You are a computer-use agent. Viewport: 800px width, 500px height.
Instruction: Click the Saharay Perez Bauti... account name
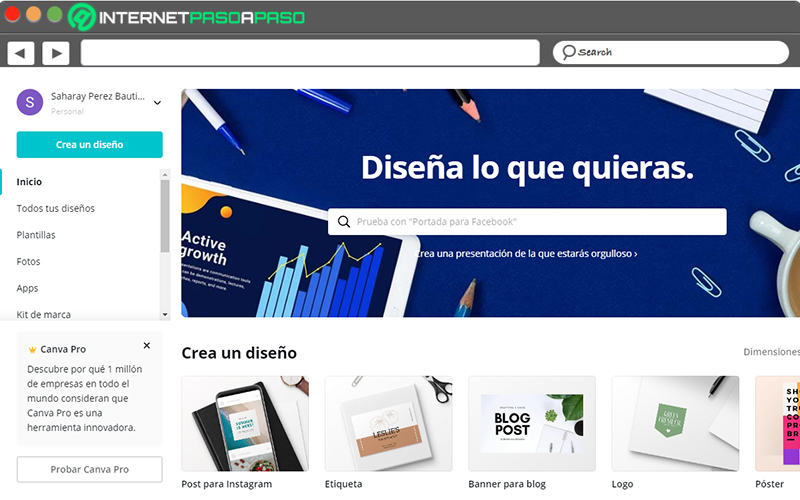[x=97, y=96]
